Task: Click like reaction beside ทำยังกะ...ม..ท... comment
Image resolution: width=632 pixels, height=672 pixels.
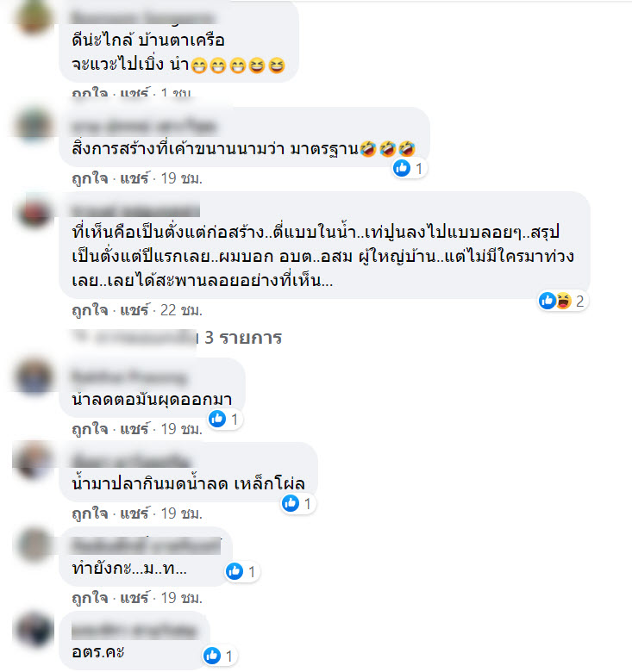Action: pos(235,571)
